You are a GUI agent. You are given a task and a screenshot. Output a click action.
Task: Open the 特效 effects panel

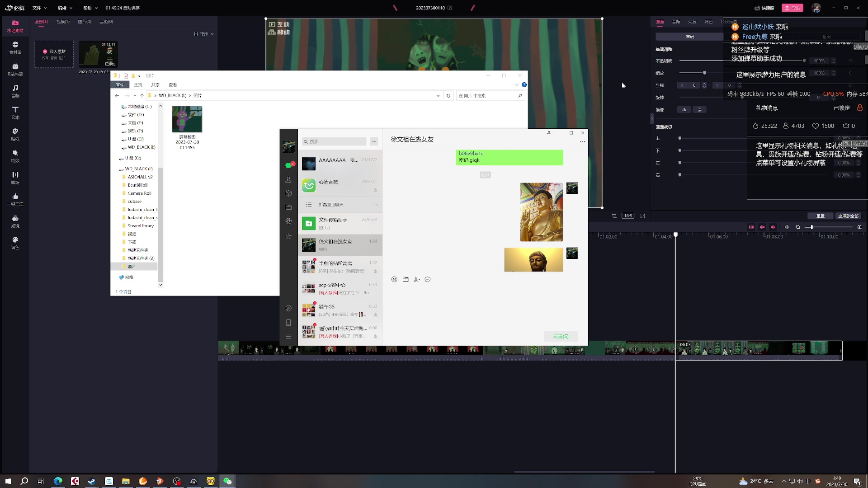(x=15, y=156)
